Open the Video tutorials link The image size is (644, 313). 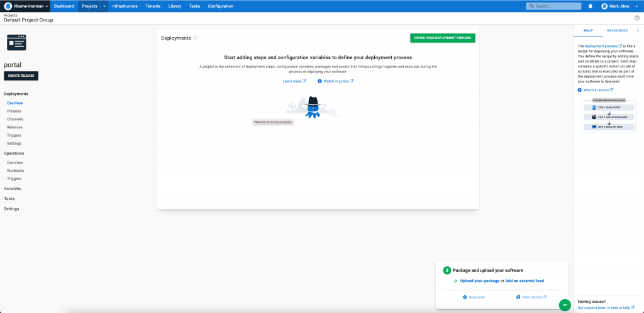(534, 297)
